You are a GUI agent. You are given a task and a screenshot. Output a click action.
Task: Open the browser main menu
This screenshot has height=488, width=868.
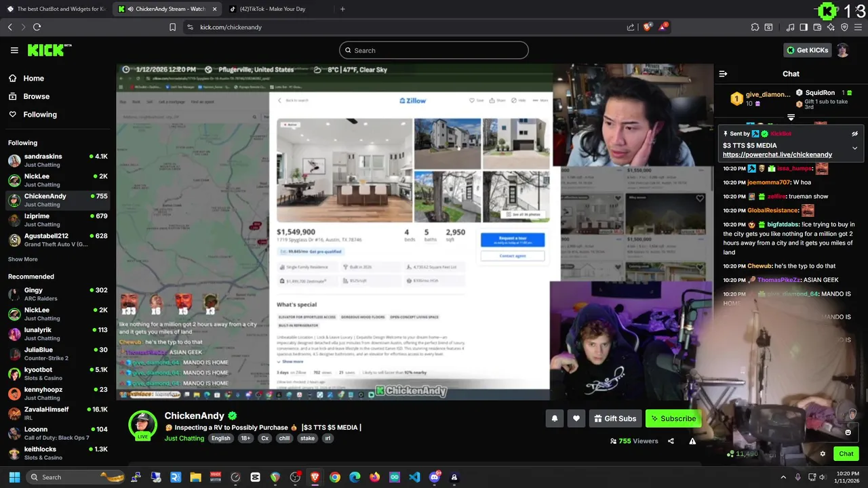(x=858, y=27)
